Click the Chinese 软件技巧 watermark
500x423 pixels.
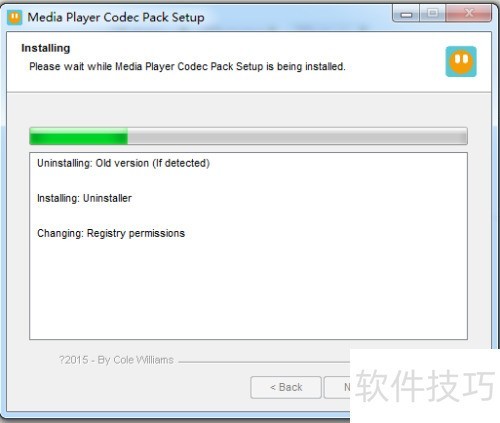pyautogui.click(x=425, y=386)
